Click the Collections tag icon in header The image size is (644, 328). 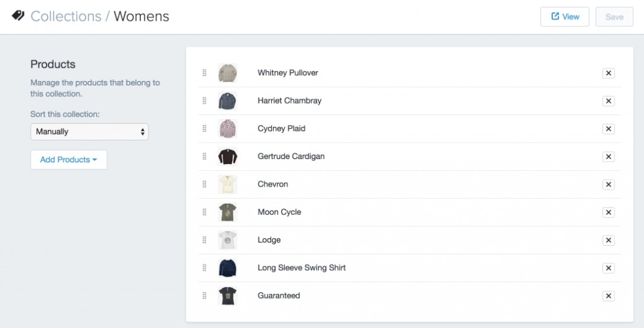pos(18,16)
